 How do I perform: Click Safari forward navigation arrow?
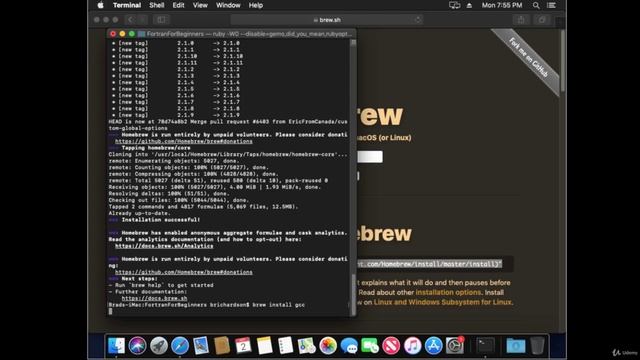(142, 20)
